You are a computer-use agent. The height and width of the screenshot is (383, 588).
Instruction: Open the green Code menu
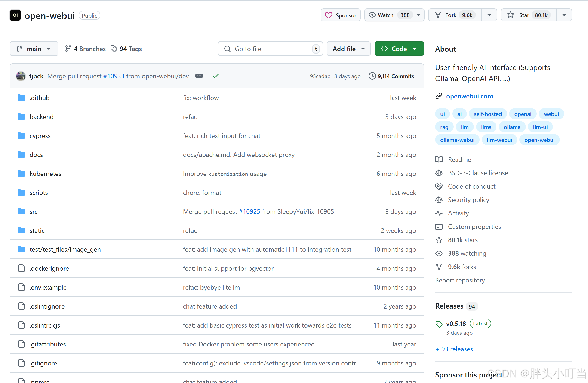pos(399,49)
